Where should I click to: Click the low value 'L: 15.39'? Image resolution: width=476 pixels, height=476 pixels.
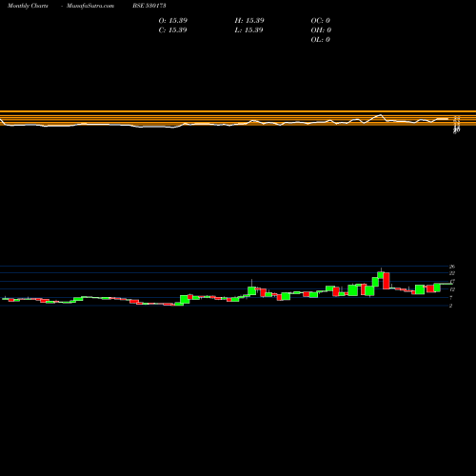(x=249, y=30)
